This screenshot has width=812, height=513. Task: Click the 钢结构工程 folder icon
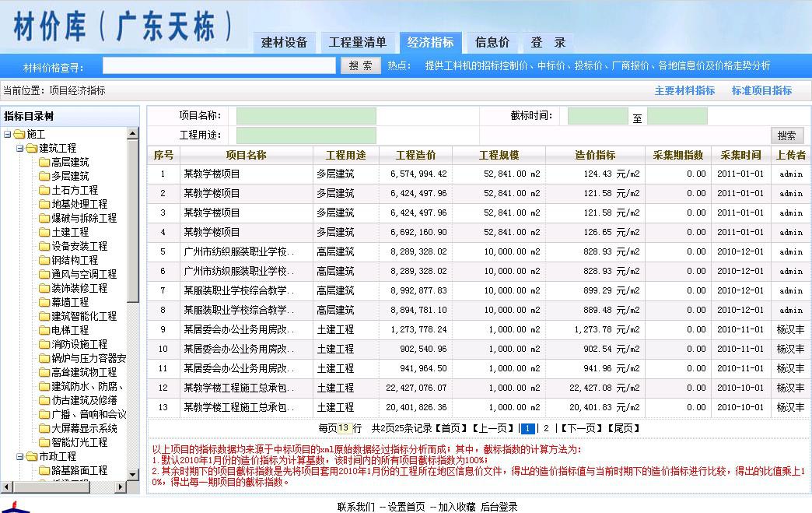pos(44,260)
